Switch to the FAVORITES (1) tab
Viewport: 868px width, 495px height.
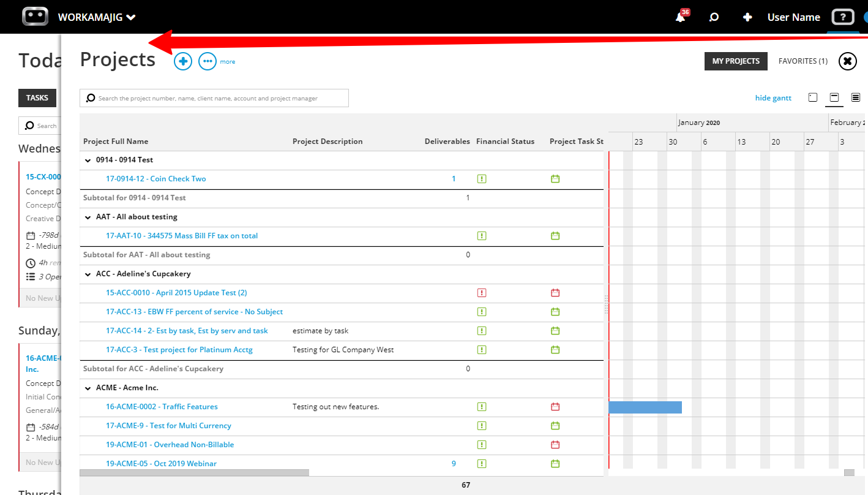coord(803,61)
